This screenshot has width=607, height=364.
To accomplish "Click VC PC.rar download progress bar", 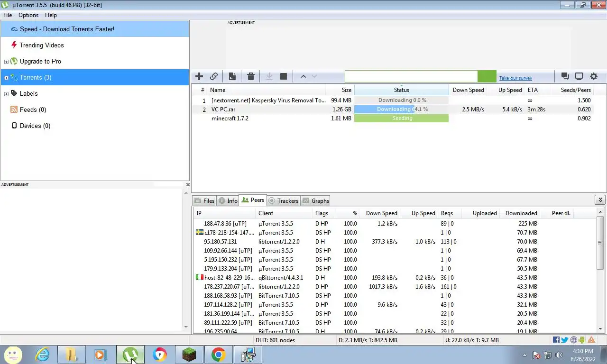I will (401, 109).
